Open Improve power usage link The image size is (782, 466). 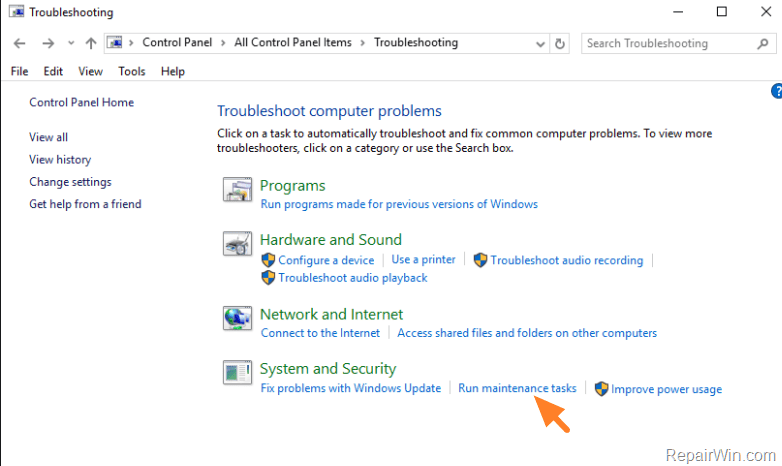666,389
